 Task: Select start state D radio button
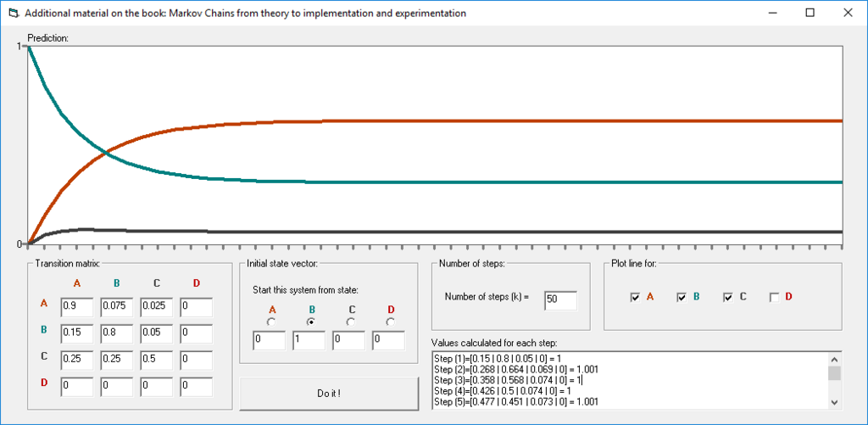(391, 322)
